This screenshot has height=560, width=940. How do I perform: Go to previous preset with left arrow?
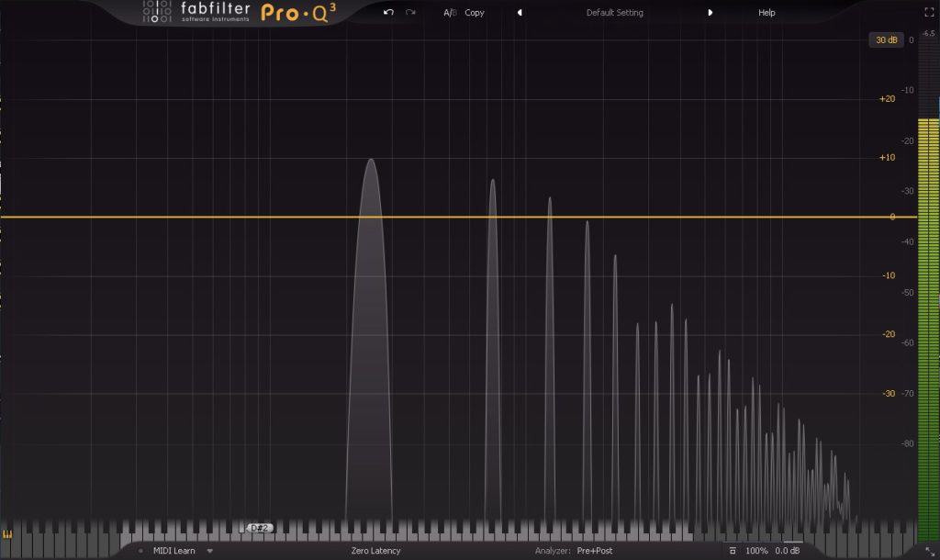click(x=520, y=12)
